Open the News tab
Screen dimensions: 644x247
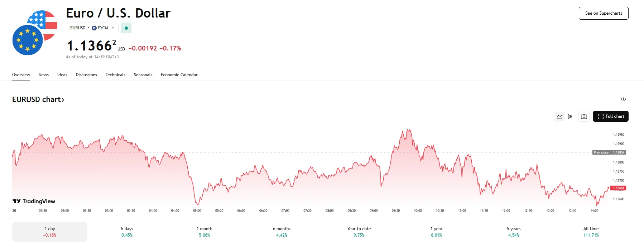[44, 75]
